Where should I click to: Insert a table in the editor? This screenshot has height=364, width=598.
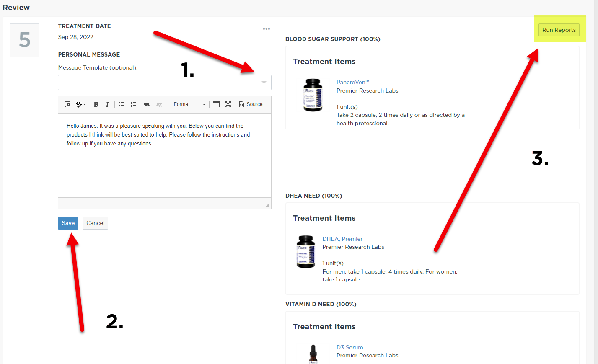pos(216,104)
